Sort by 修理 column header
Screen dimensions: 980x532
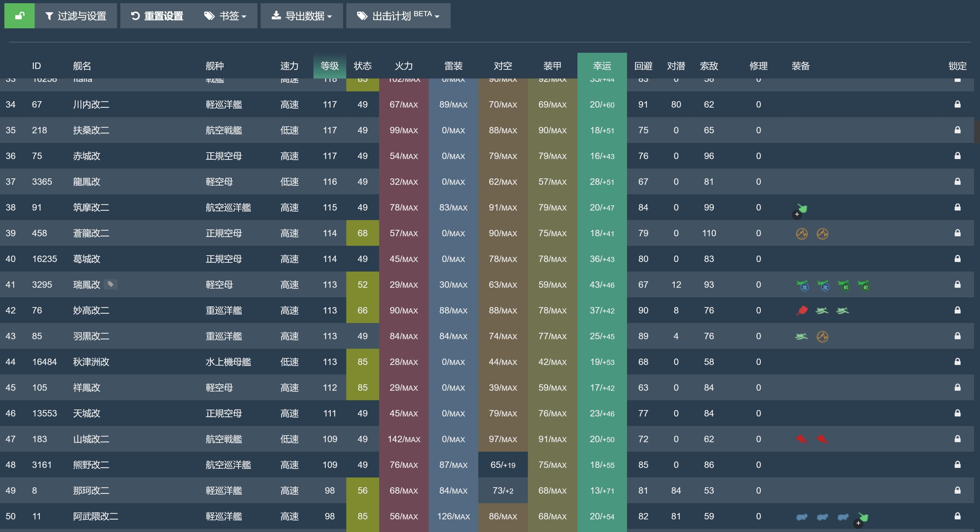[759, 66]
